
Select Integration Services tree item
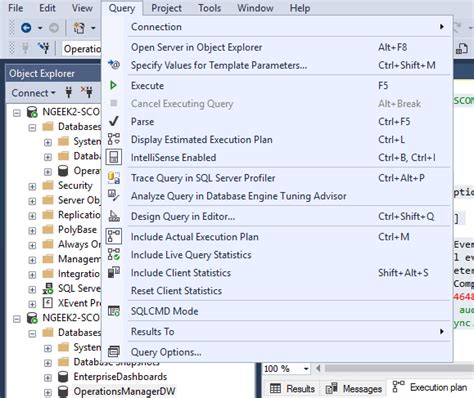pos(79,274)
